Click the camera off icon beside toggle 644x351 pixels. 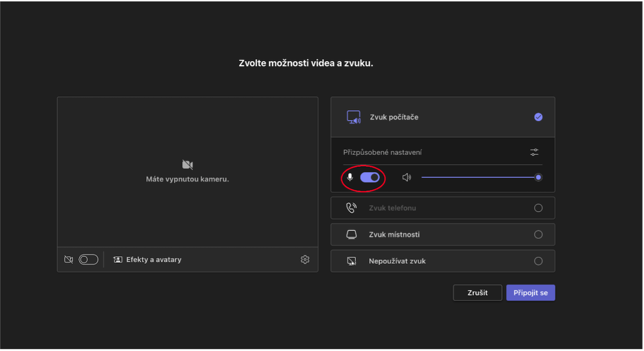[x=69, y=259]
